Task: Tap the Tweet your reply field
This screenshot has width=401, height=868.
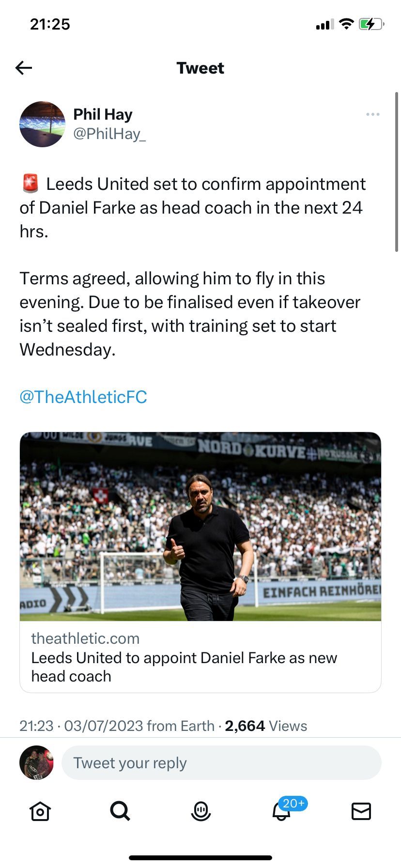Action: point(221,763)
